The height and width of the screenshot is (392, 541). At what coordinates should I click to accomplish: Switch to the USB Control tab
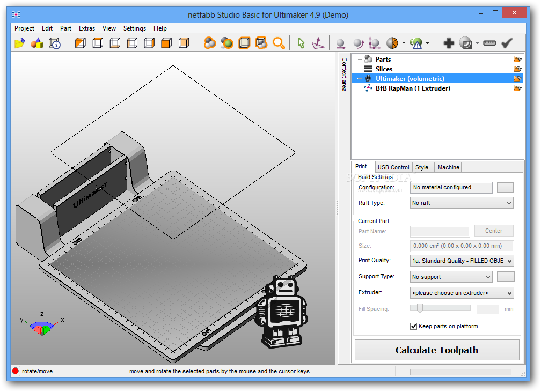tap(393, 167)
